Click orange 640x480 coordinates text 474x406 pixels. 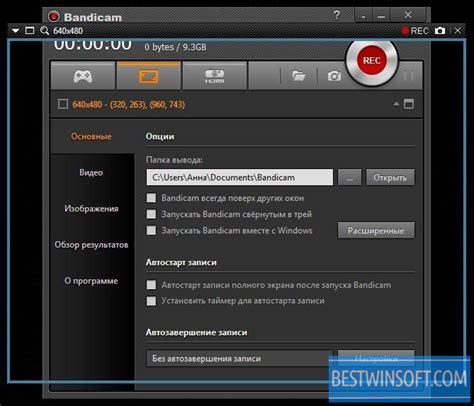(129, 105)
